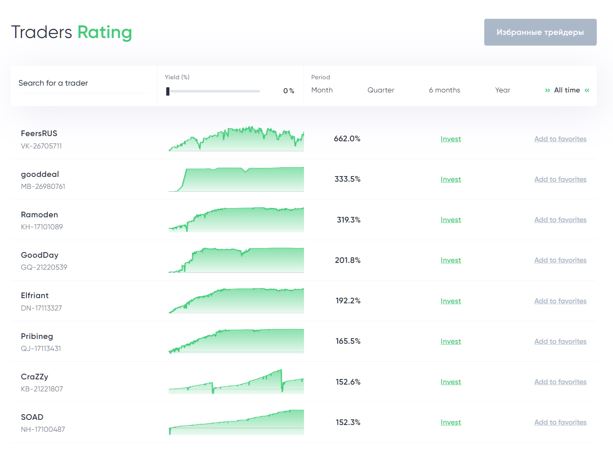
Task: Click the Search for a trader field
Action: click(x=80, y=84)
